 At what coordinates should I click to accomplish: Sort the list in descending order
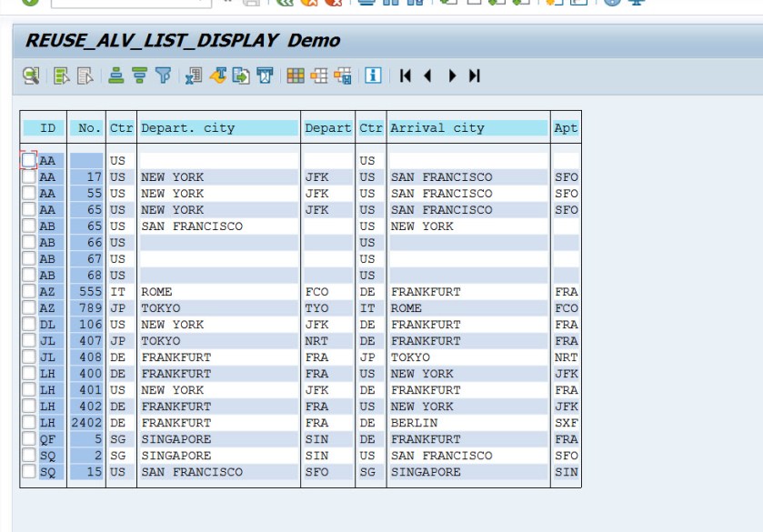(x=139, y=76)
